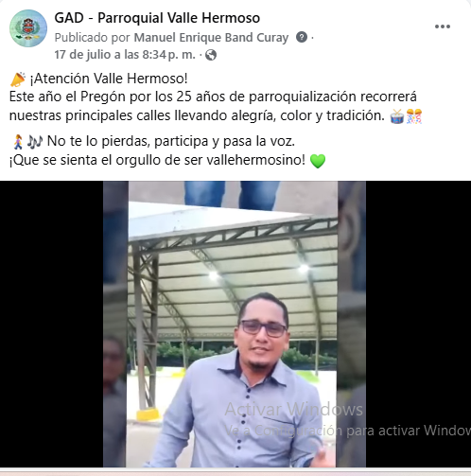Open the GAD - Parroquial Valle Hermoso page link
The image size is (471, 476).
157,18
